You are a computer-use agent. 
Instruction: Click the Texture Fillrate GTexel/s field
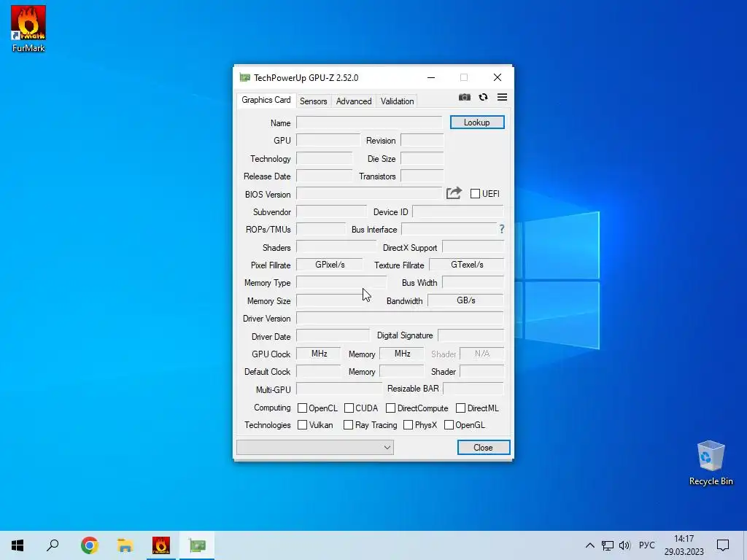466,264
